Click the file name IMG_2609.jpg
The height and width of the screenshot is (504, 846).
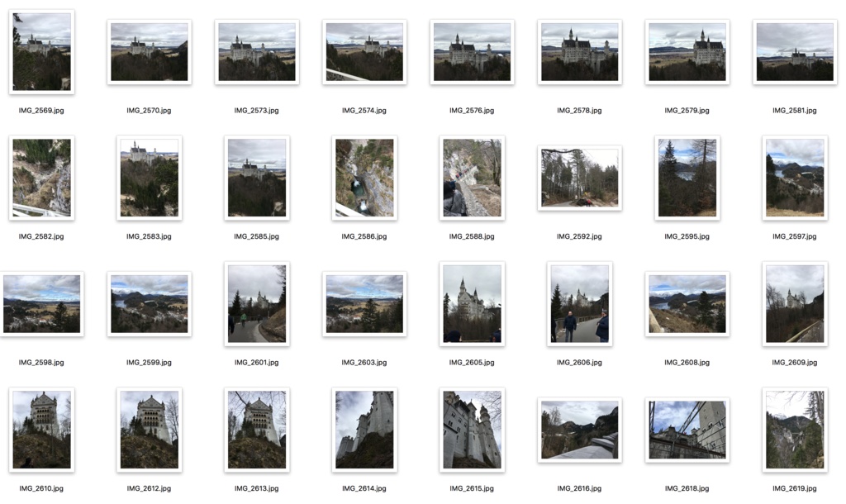(x=795, y=362)
